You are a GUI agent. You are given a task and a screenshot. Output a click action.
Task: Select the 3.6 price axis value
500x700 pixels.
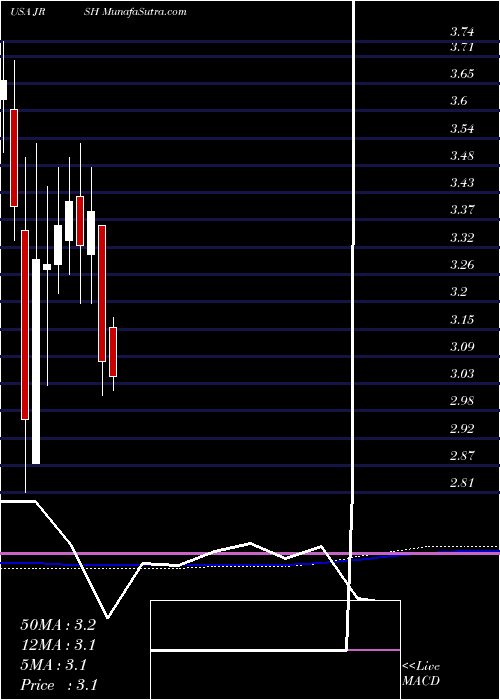(458, 101)
